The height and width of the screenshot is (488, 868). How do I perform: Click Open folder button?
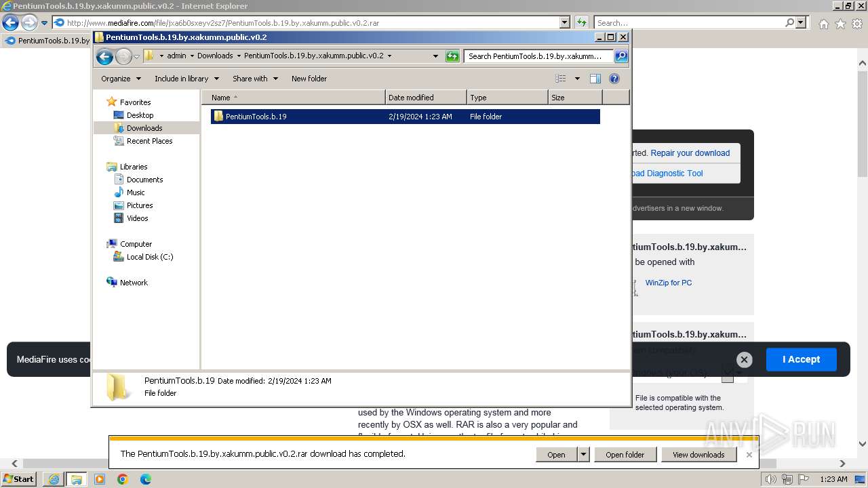(625, 455)
